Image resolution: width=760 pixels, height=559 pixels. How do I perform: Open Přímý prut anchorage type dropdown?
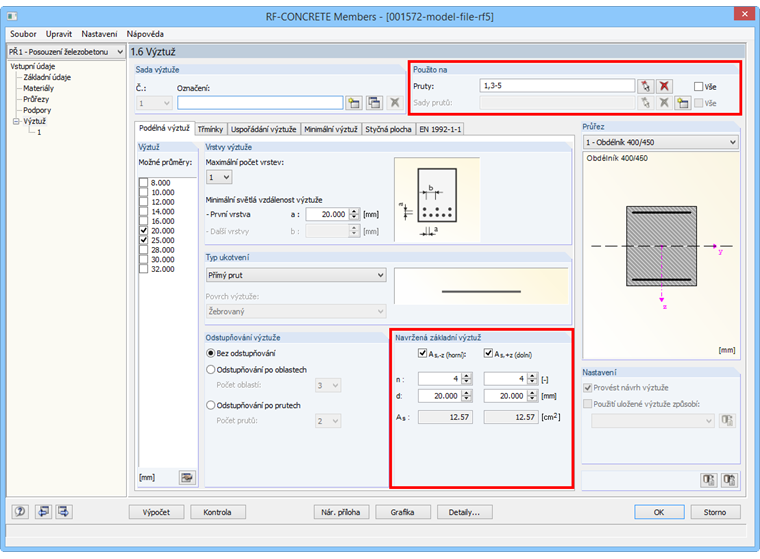[x=296, y=275]
